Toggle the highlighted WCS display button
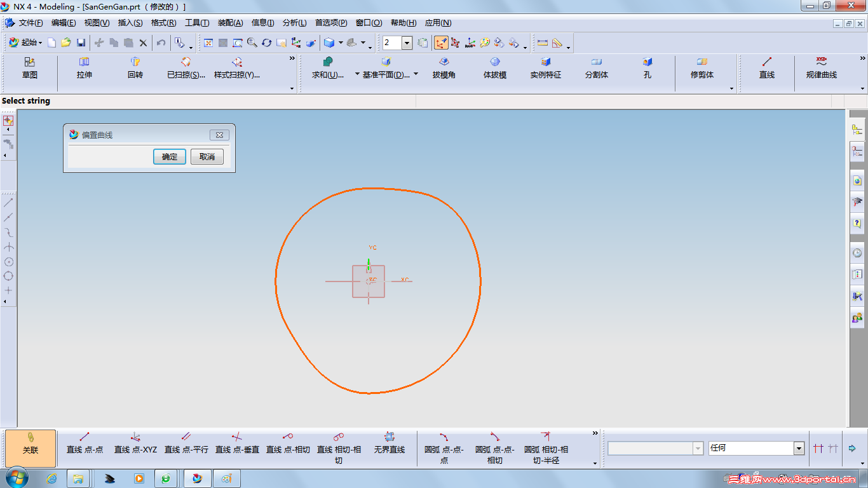Viewport: 868px width, 488px height. pos(441,43)
